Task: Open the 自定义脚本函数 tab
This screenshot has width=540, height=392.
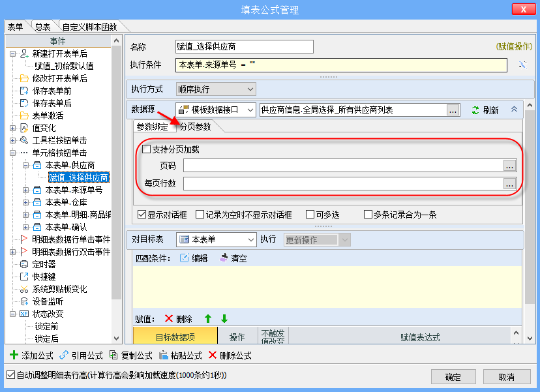Action: pos(90,27)
